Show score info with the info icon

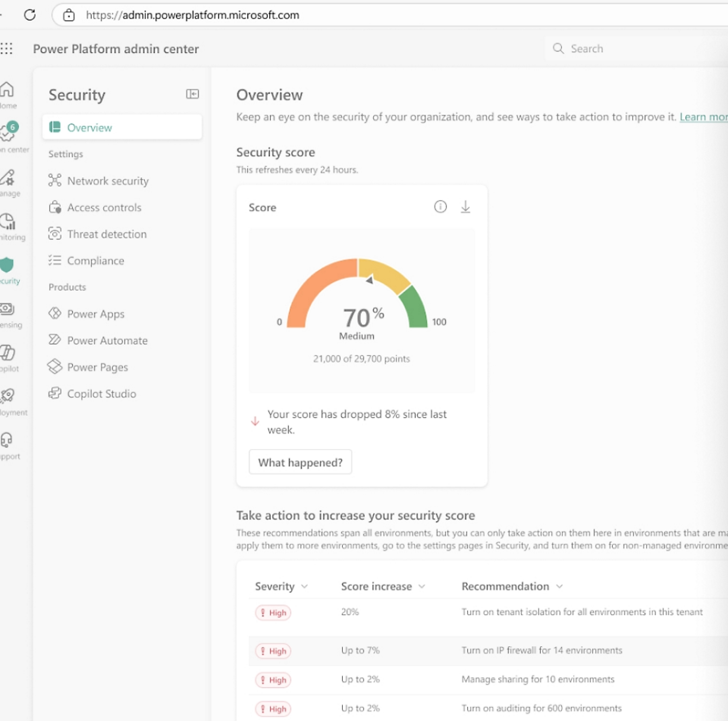pos(440,207)
